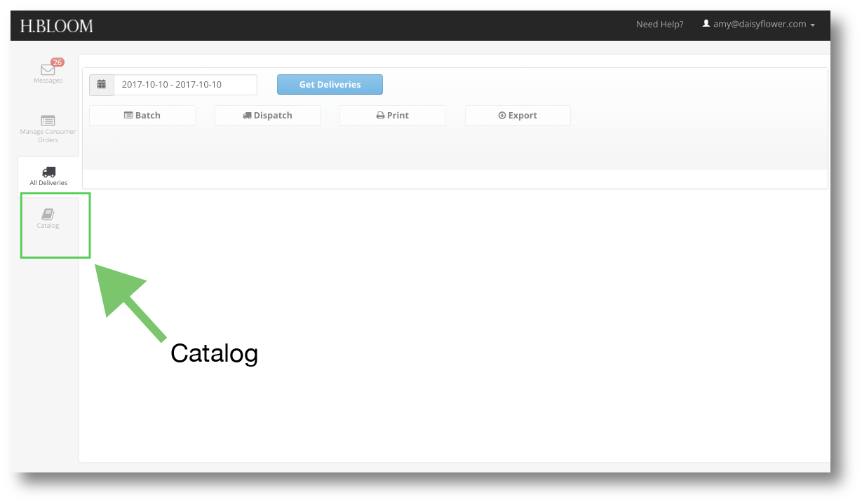Click the Get Deliveries button
This screenshot has height=504, width=862.
330,85
